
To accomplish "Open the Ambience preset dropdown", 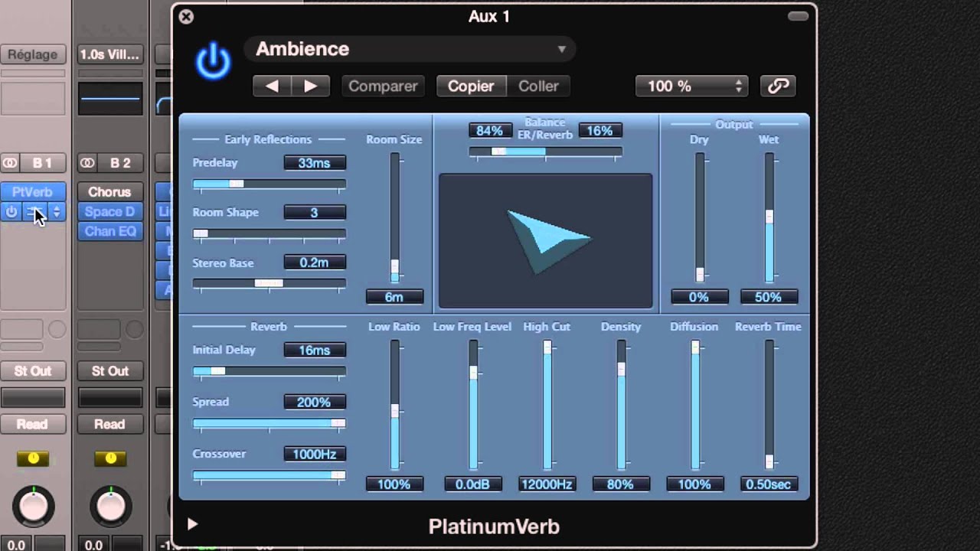I will coord(410,49).
